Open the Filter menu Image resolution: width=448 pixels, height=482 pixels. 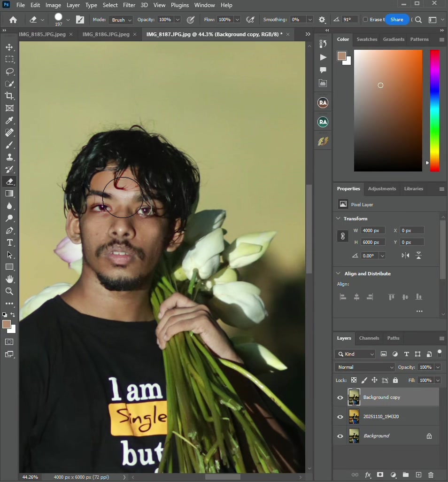(129, 5)
